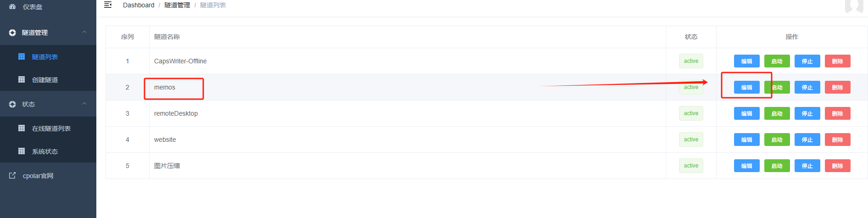Click the cpolar官网 external link icon

(x=12, y=175)
